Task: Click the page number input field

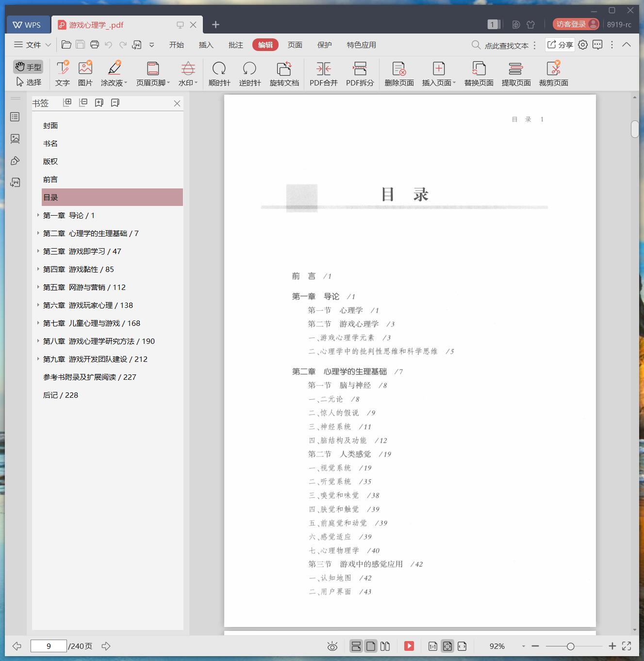Action: [49, 646]
